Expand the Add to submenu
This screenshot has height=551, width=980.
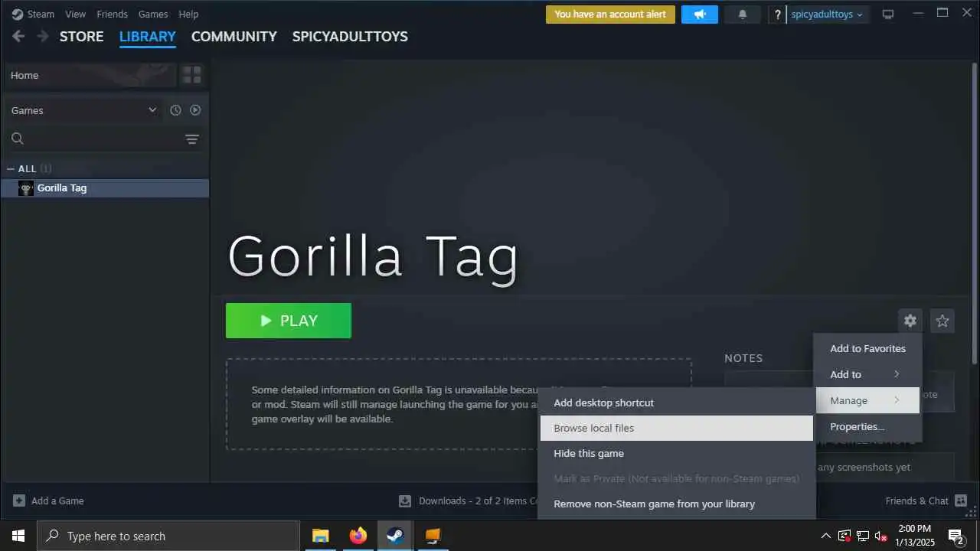867,374
